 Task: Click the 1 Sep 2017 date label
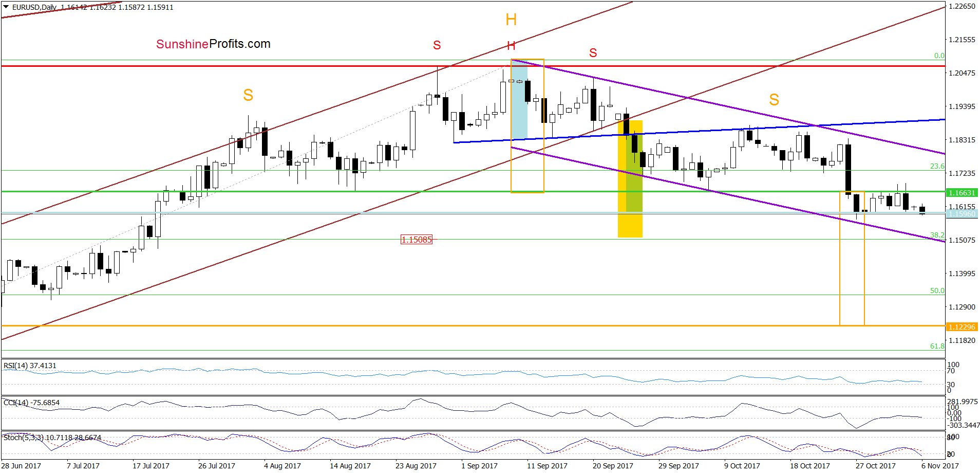point(479,466)
